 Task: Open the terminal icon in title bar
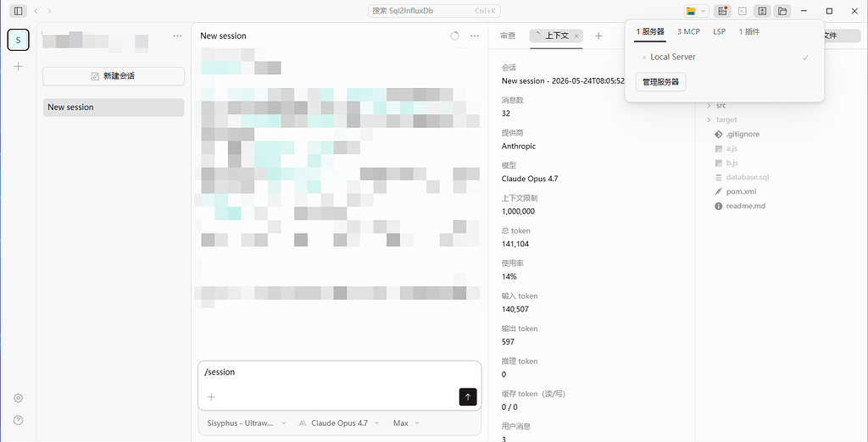(743, 11)
